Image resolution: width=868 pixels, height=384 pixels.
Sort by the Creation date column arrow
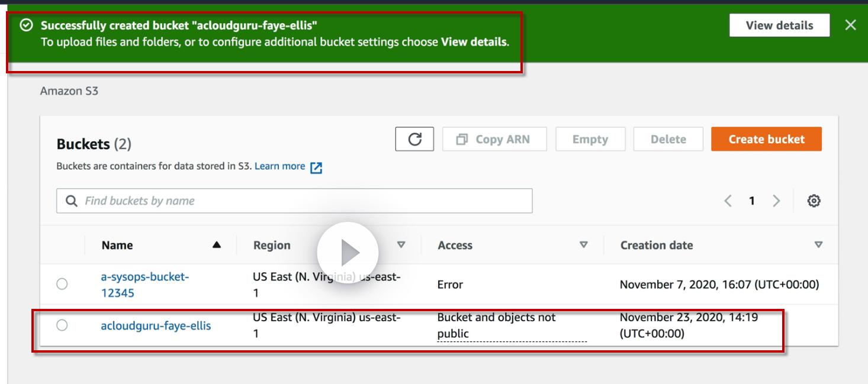coord(819,244)
